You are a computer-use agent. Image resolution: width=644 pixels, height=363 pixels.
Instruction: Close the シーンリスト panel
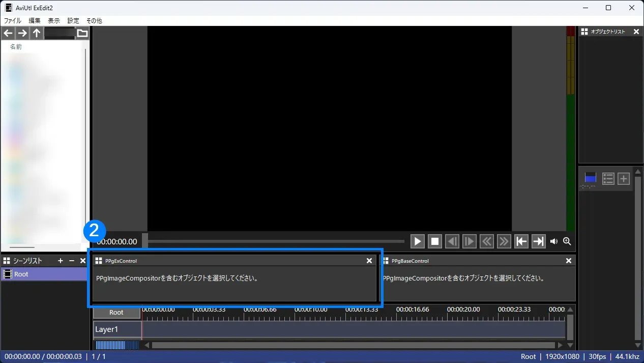coord(83,261)
